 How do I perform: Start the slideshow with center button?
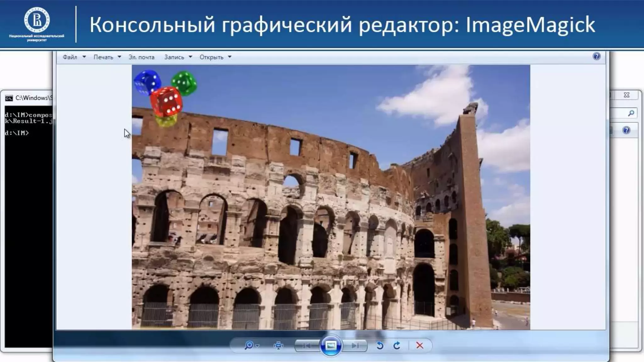(330, 346)
